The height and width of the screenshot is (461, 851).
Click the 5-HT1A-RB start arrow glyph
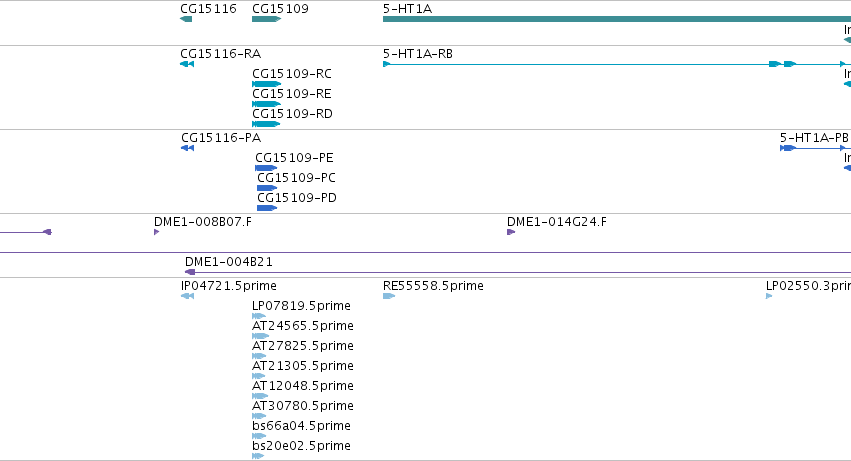386,64
